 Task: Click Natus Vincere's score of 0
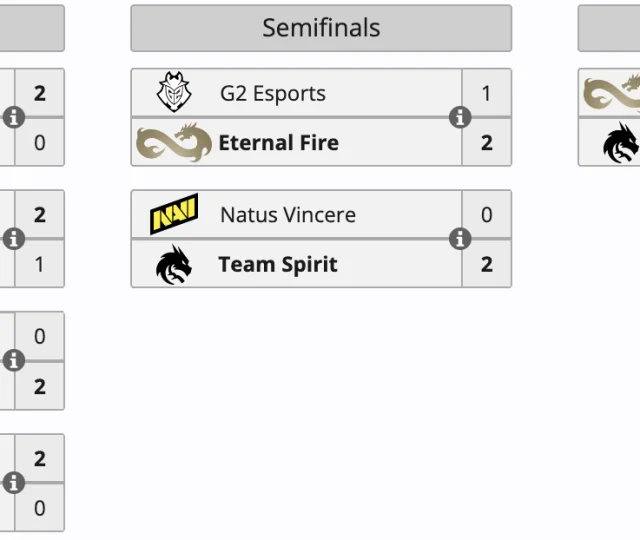(487, 215)
